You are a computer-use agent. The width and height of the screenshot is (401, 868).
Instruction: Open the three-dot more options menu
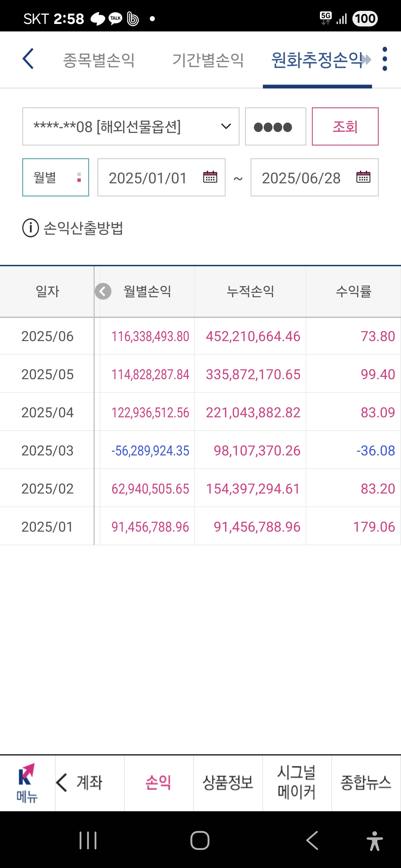[x=385, y=59]
